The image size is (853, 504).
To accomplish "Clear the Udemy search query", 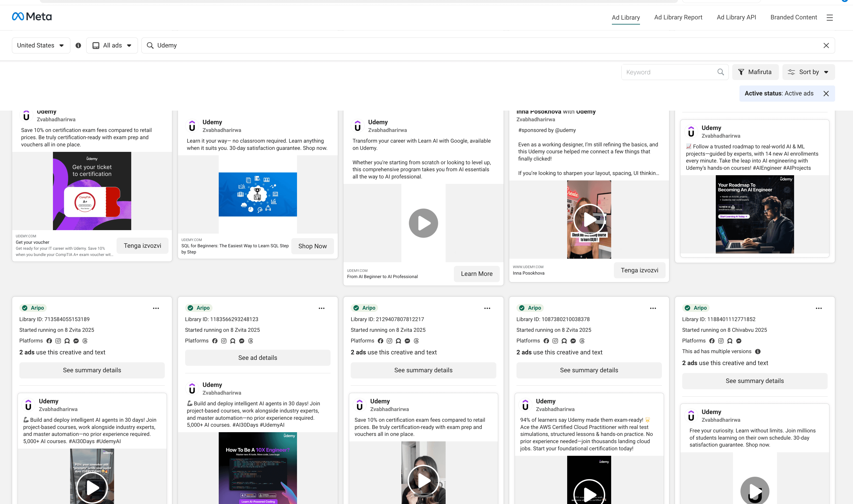I will [x=826, y=45].
